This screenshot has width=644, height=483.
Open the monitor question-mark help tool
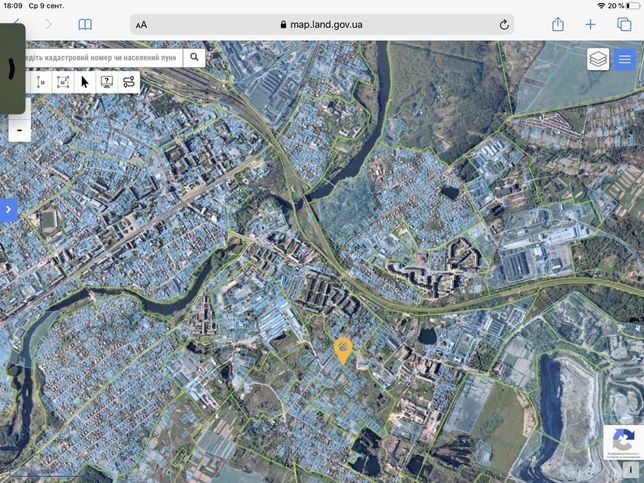coord(107,82)
